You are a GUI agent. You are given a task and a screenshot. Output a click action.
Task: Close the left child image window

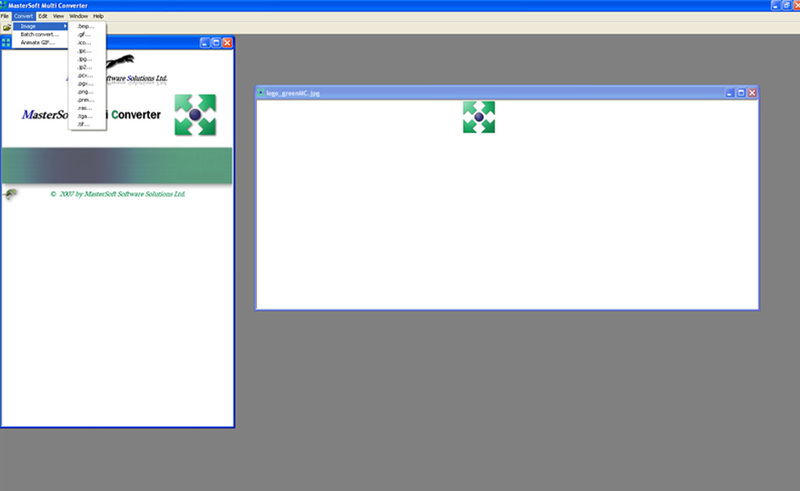click(x=228, y=42)
